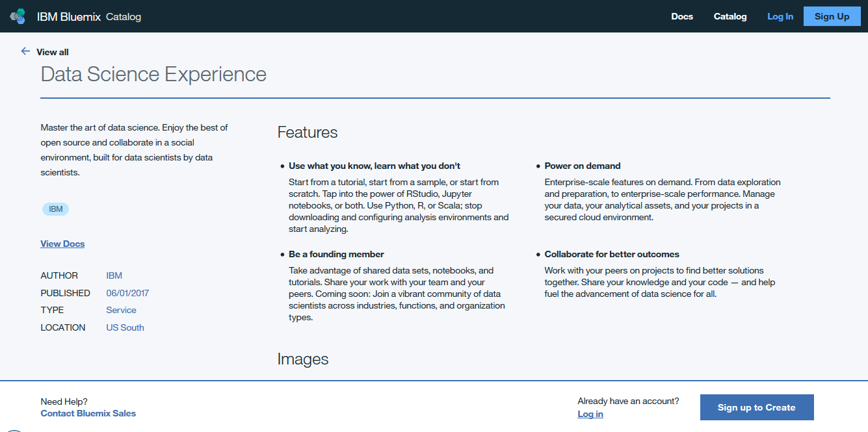Image resolution: width=868 pixels, height=432 pixels.
Task: Click the US South location value
Action: pyautogui.click(x=125, y=327)
